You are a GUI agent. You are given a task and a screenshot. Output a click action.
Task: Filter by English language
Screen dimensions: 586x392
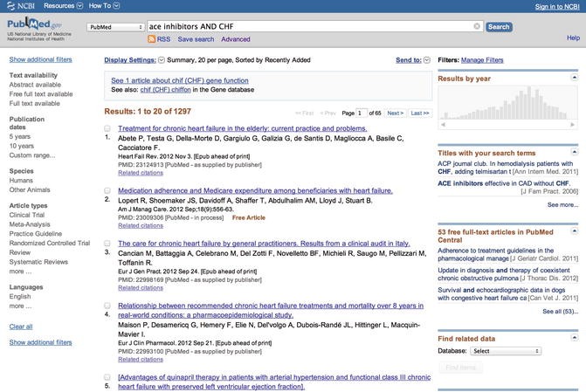pos(20,296)
